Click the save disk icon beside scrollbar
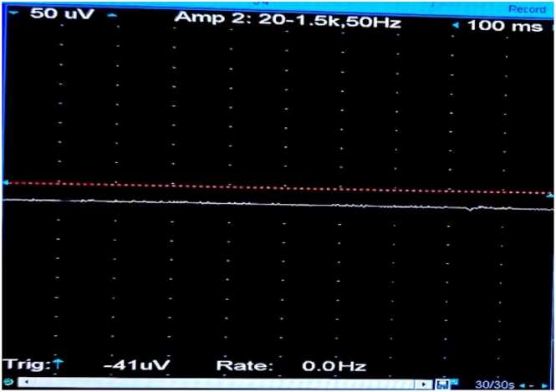The width and height of the screenshot is (556, 392). [x=442, y=384]
